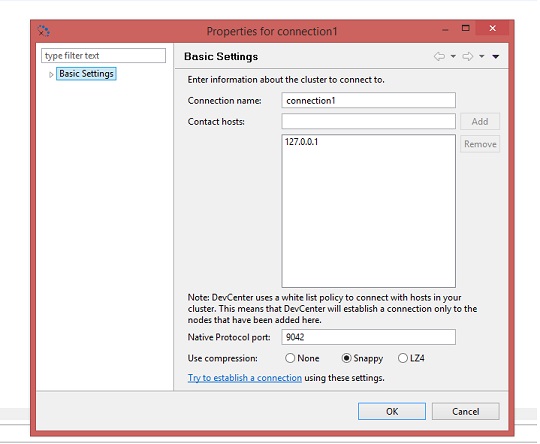Open the forward navigation history dropdown

[481, 56]
